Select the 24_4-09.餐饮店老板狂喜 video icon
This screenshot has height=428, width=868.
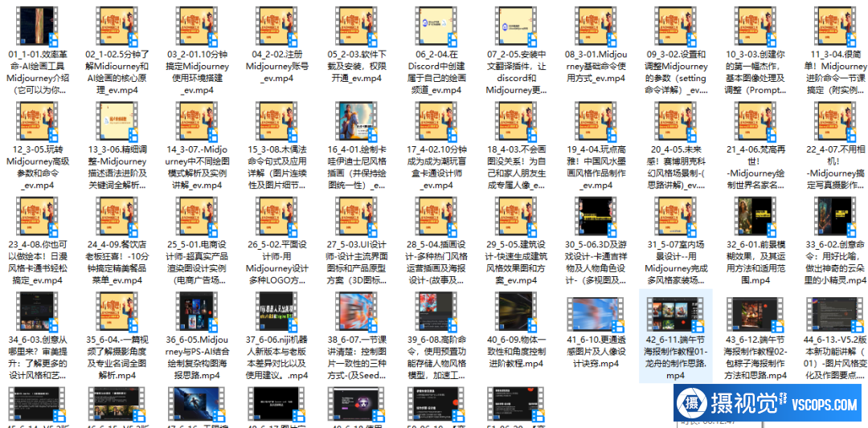pos(117,216)
